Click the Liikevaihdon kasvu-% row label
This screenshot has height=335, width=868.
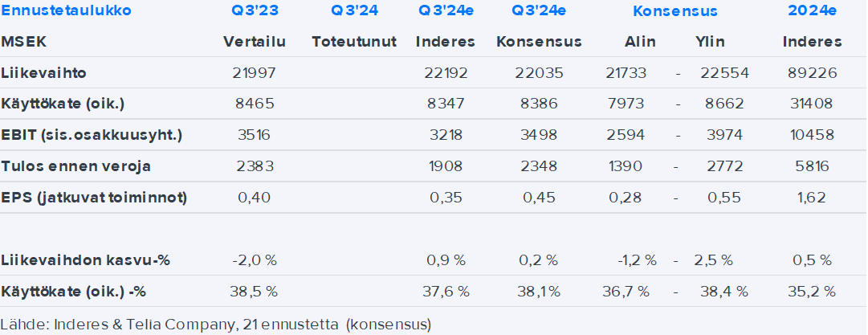click(86, 260)
